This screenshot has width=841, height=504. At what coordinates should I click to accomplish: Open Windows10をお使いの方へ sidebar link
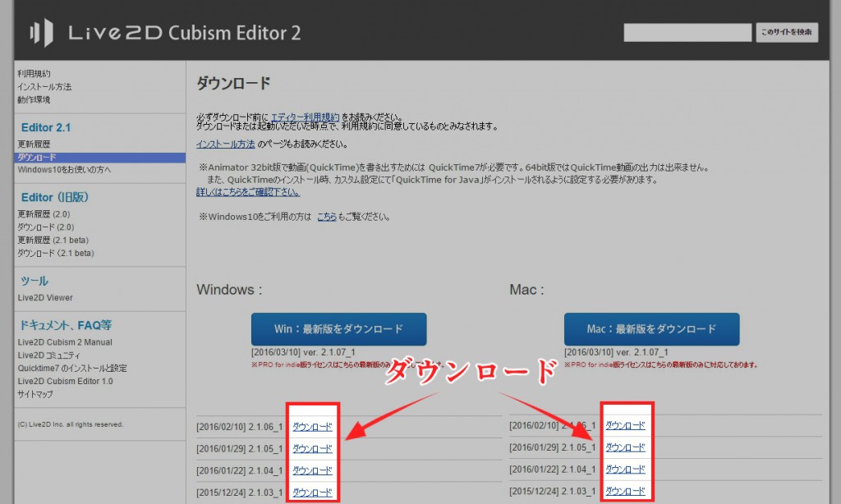(64, 169)
